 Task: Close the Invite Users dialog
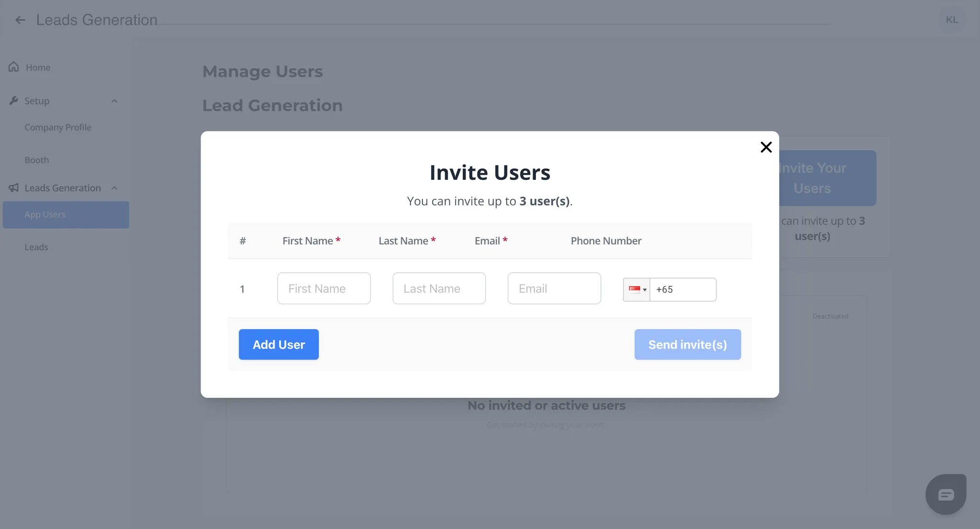click(x=766, y=147)
